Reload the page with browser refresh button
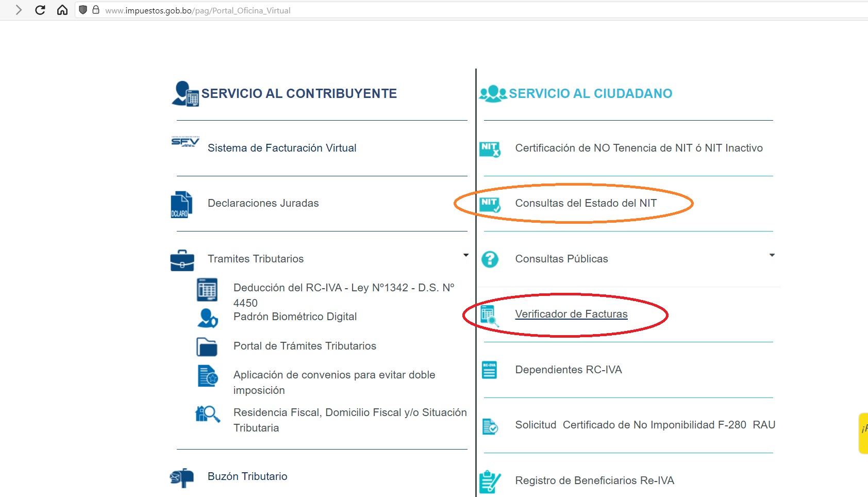 40,10
